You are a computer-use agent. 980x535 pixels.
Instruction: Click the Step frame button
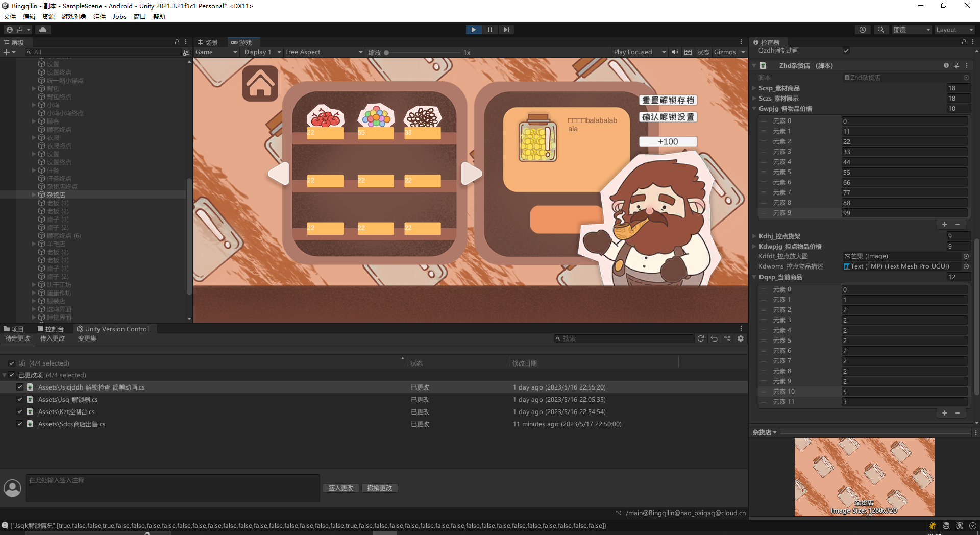506,30
